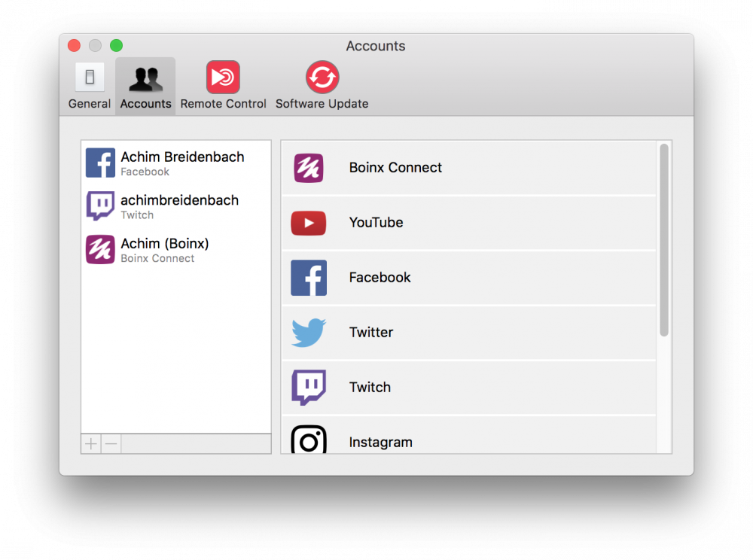Click Twitch icon beside achimbreidenbach account
This screenshot has height=560, width=753.
[100, 205]
